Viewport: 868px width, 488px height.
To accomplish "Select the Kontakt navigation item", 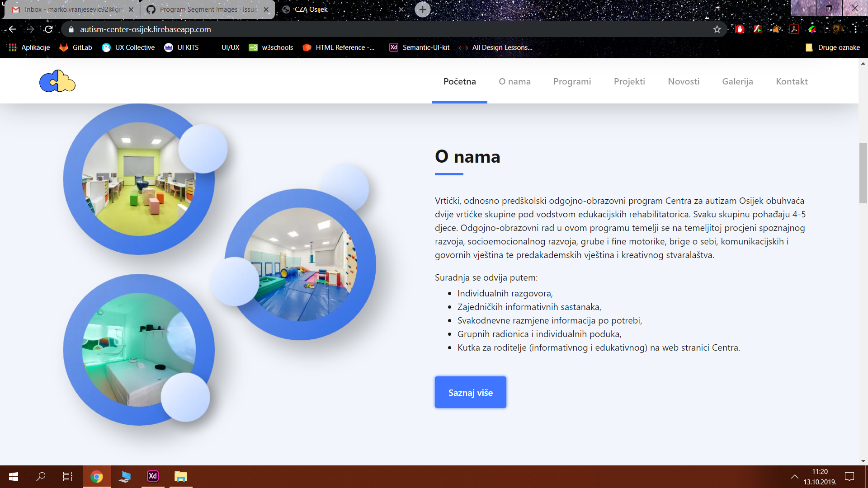I will point(792,81).
